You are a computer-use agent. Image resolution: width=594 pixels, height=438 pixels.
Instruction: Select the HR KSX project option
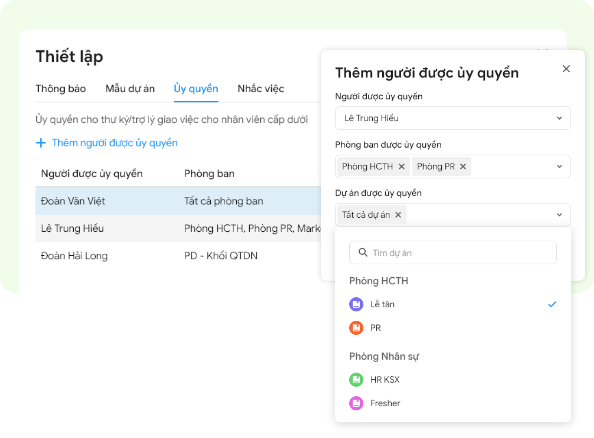tap(453, 379)
